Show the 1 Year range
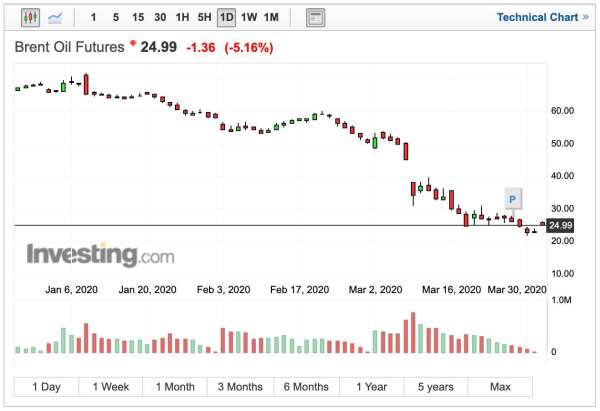 371,387
